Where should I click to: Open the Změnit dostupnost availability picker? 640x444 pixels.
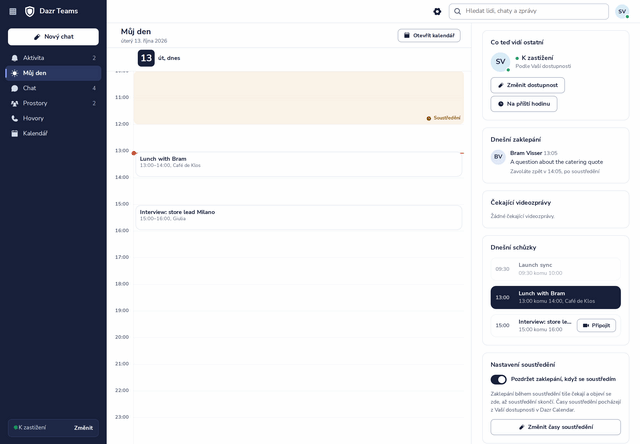click(x=527, y=85)
